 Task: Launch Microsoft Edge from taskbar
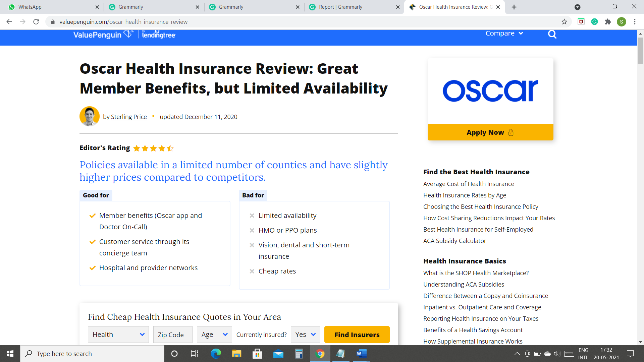tap(216, 354)
